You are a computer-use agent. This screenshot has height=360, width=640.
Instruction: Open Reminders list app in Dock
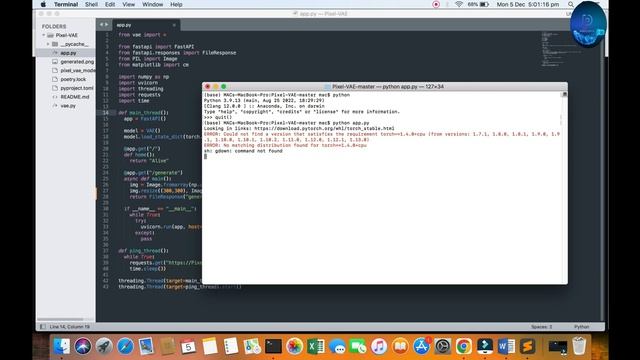[x=231, y=347]
